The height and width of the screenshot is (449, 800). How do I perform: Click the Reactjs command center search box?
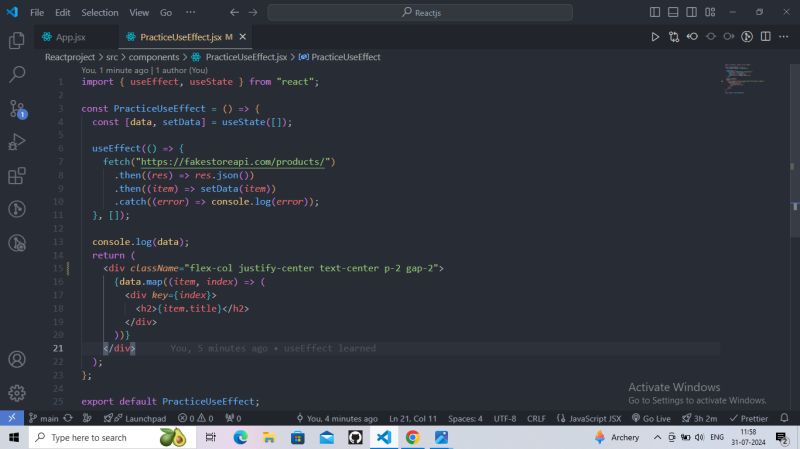pyautogui.click(x=420, y=12)
